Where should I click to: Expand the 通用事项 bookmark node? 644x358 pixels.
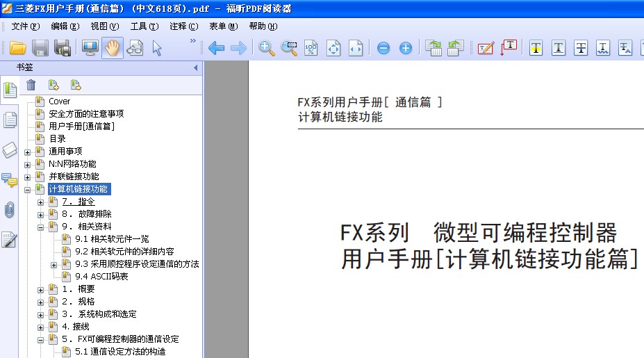[28, 152]
